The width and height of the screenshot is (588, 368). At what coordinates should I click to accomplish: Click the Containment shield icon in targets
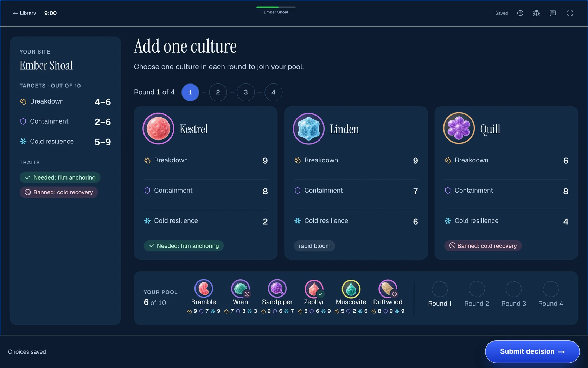[x=23, y=121]
